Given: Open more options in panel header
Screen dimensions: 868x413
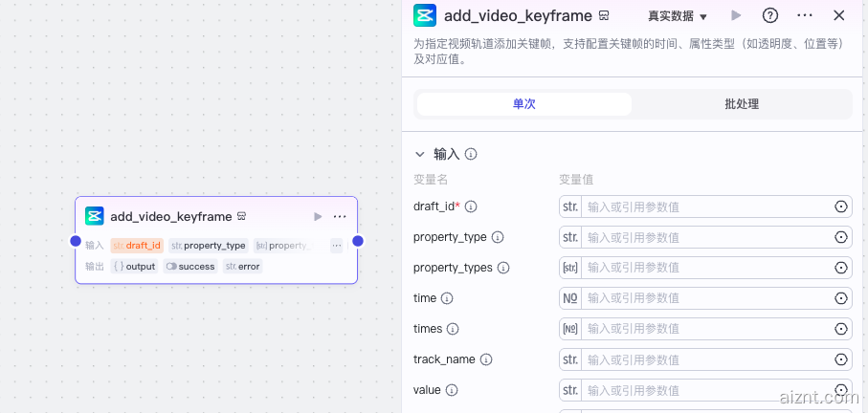Looking at the screenshot, I should 804,15.
